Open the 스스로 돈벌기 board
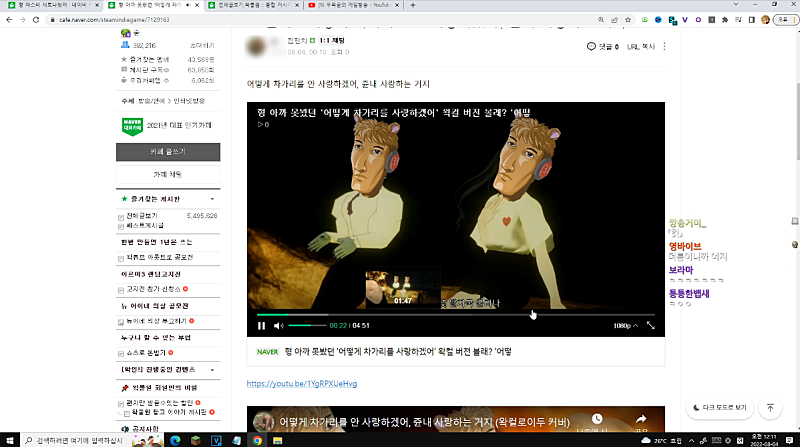The width and height of the screenshot is (800, 447). [x=146, y=353]
